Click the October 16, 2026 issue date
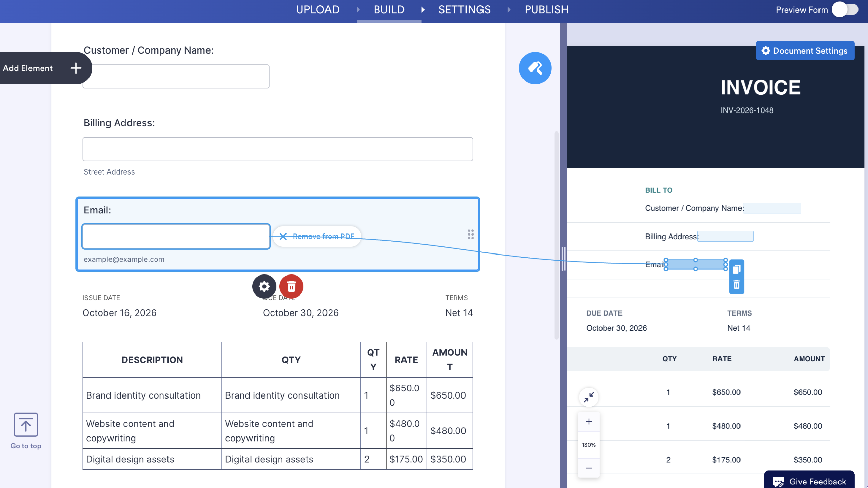 (119, 313)
